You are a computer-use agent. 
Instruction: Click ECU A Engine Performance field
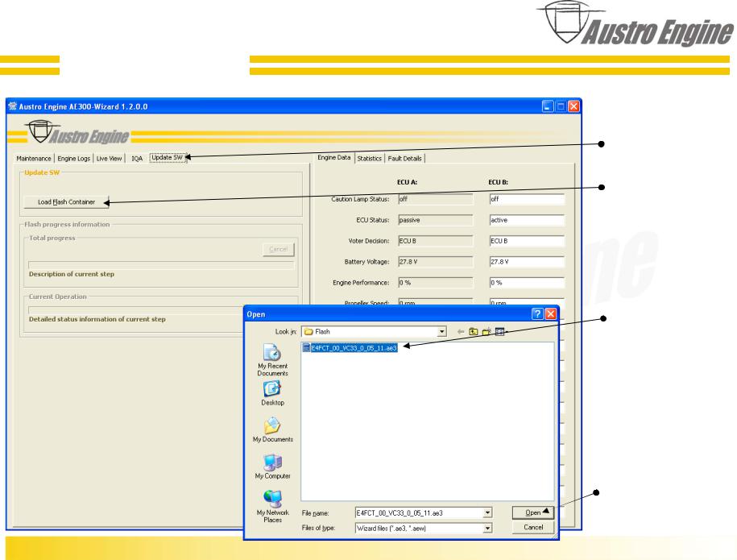click(x=435, y=283)
